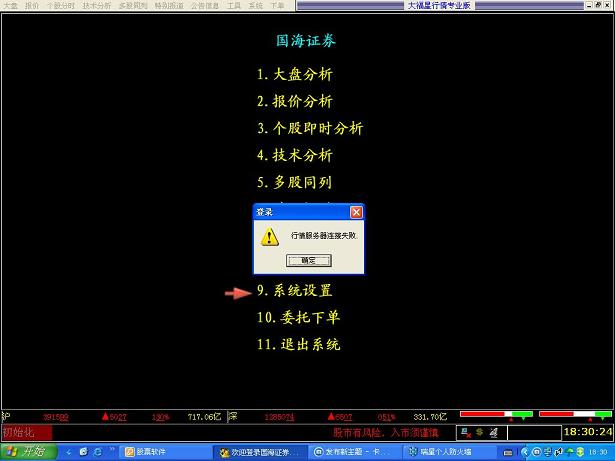
Task: Click the dollar sign icon in the status bar
Action: [479, 432]
